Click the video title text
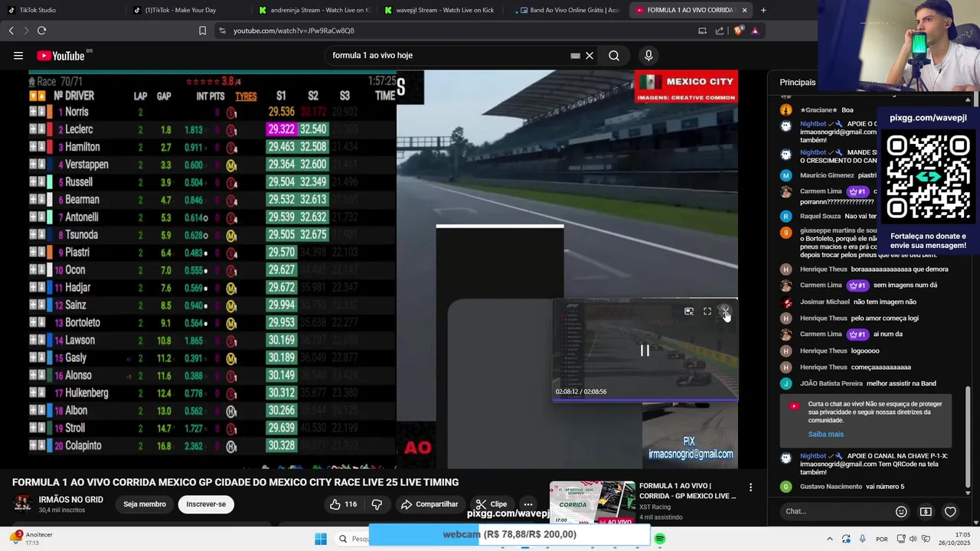Screen dimensions: 980x551 pos(235,482)
